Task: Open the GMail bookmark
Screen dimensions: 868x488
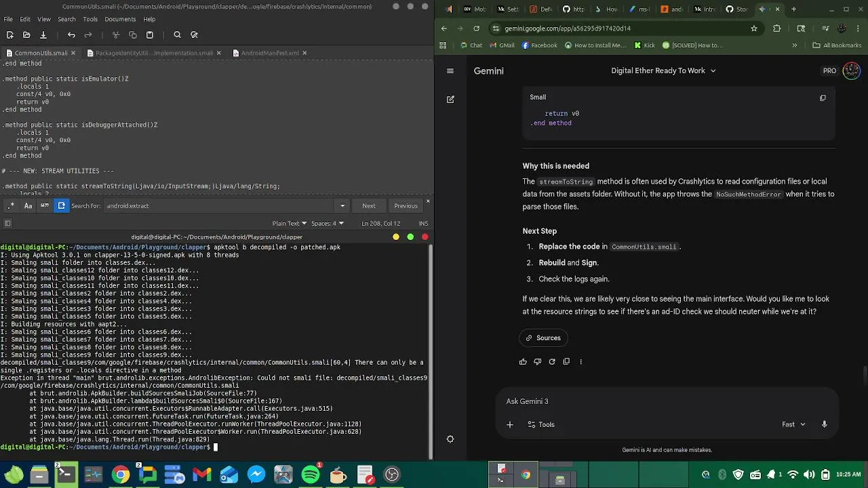Action: (501, 45)
